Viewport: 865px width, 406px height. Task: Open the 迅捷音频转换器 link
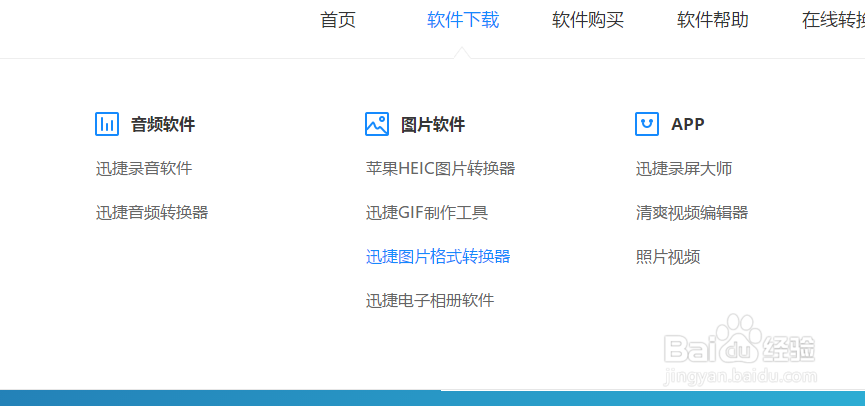point(152,212)
